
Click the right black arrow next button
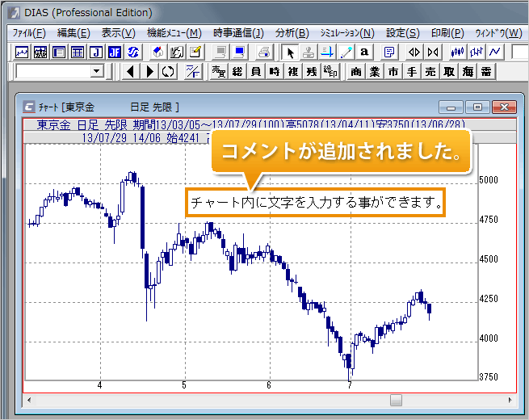[x=150, y=72]
